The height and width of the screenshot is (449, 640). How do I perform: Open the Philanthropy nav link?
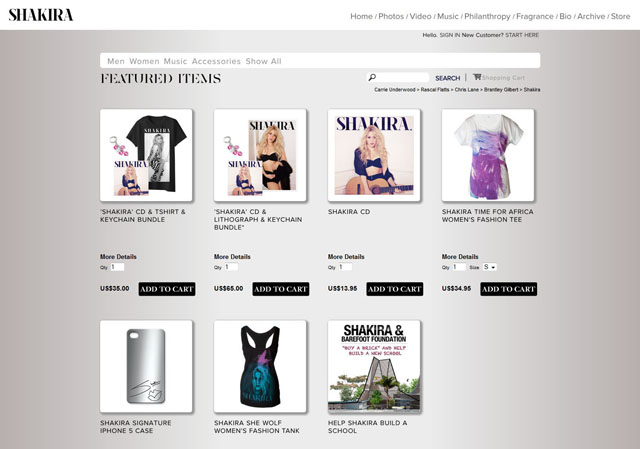(x=487, y=16)
